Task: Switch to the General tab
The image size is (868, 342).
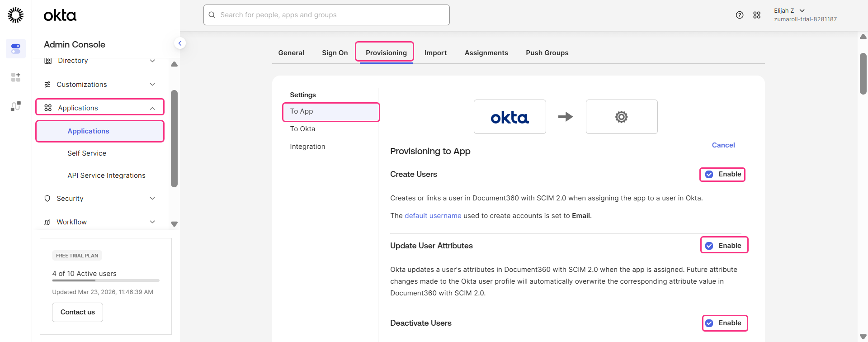Action: (291, 53)
